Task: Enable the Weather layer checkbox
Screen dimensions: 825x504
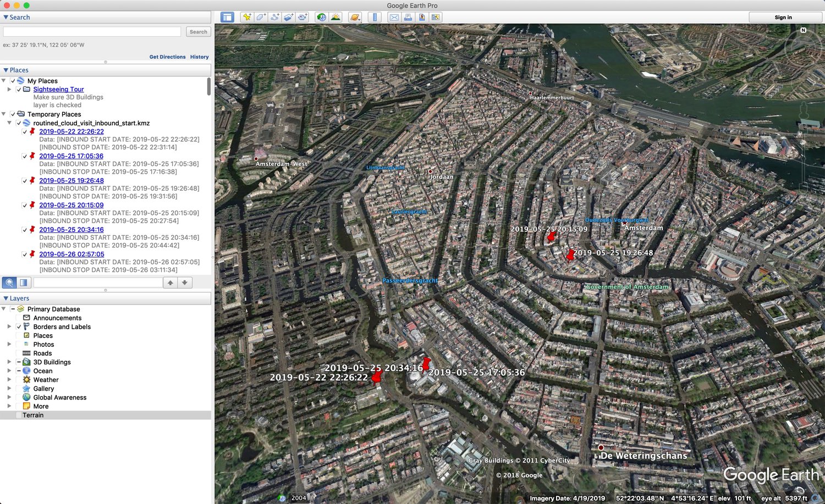Action: [x=19, y=380]
